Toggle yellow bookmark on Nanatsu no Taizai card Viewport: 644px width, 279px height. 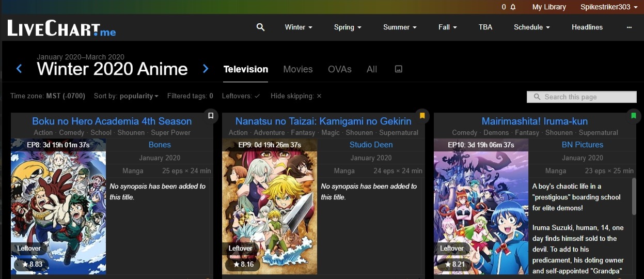click(x=422, y=116)
